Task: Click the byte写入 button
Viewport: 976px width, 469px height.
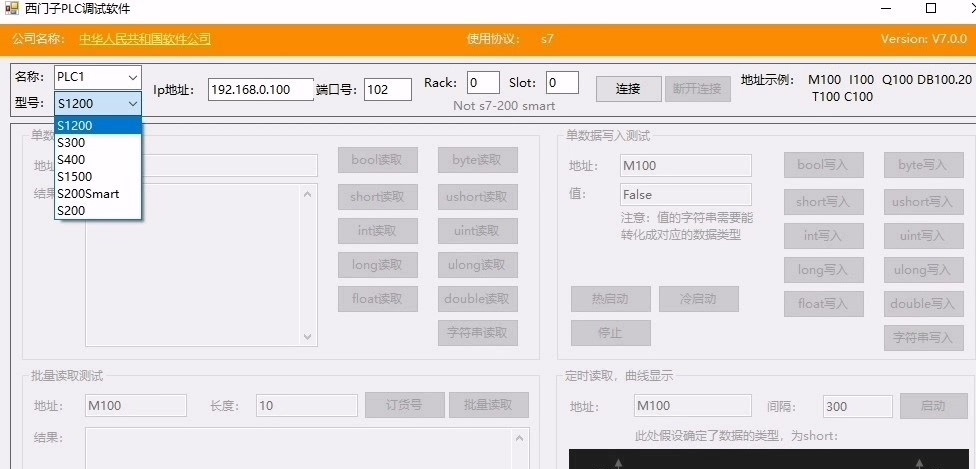Action: (923, 165)
